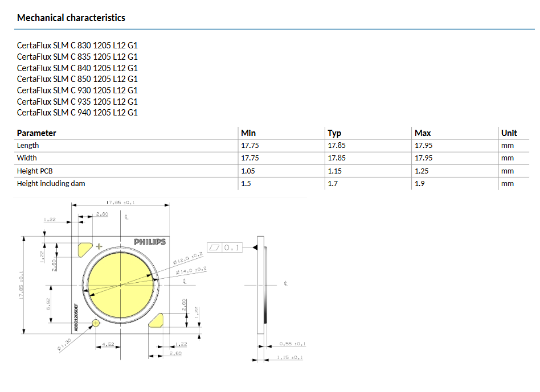
Task: Click the Typ column header
Action: point(334,133)
